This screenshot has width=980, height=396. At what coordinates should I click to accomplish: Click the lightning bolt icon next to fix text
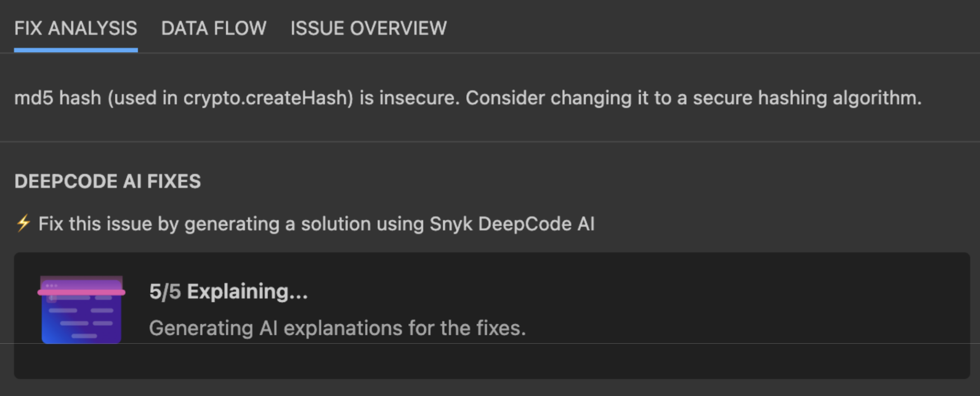[x=23, y=223]
